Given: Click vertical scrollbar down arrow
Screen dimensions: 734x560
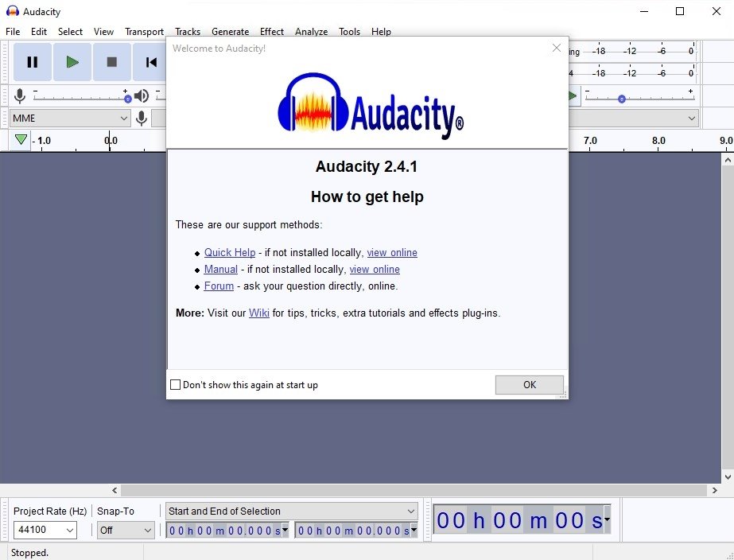Looking at the screenshot, I should point(728,477).
